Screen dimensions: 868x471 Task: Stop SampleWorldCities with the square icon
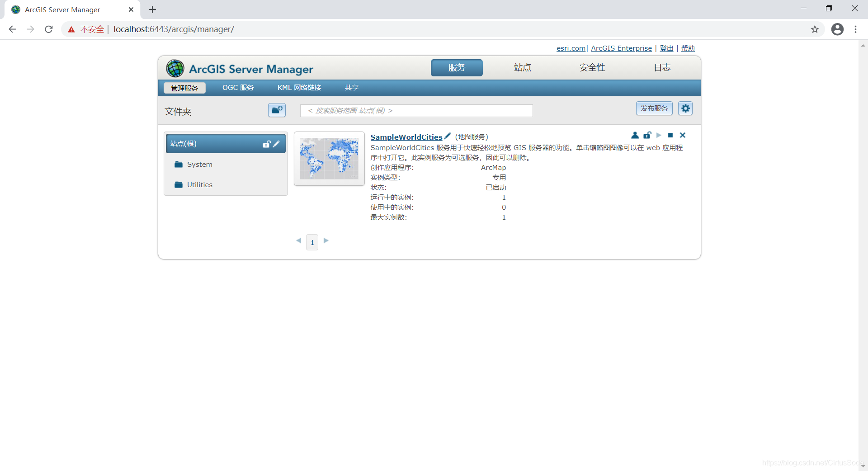click(x=670, y=135)
